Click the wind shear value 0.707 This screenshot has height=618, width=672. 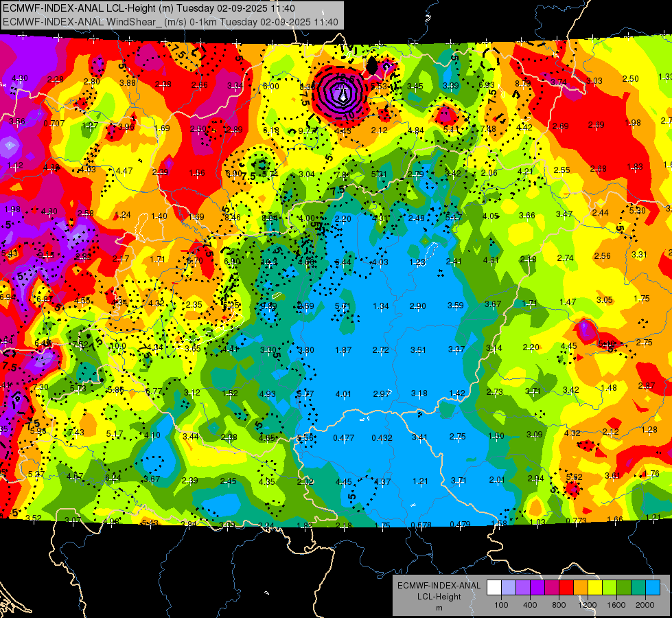coord(54,124)
